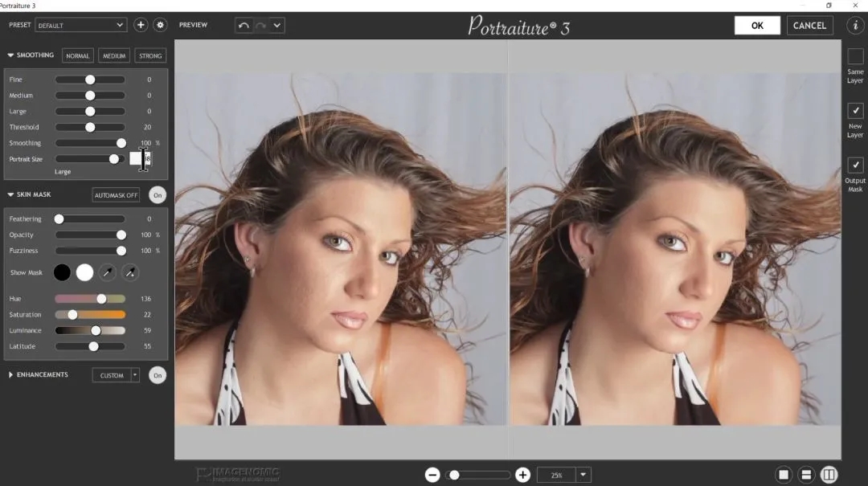The height and width of the screenshot is (486, 868).
Task: Click the Saturation value 22
Action: (147, 315)
